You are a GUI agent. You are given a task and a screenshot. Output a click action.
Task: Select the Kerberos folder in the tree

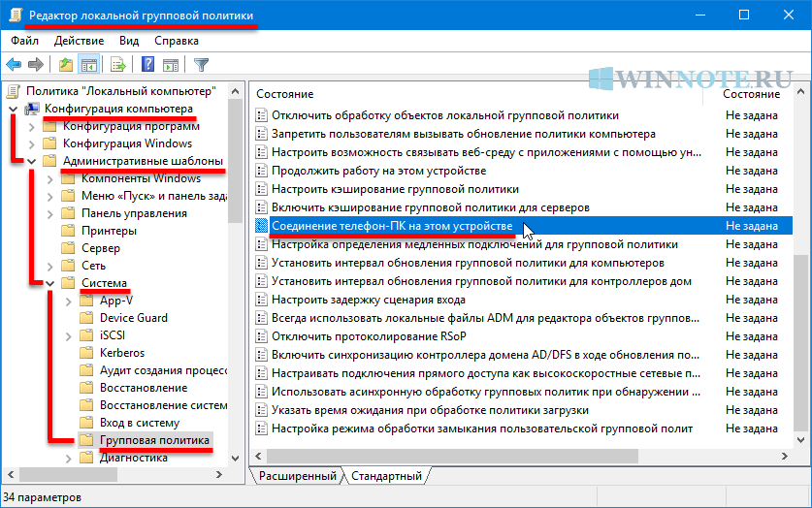[x=122, y=353]
